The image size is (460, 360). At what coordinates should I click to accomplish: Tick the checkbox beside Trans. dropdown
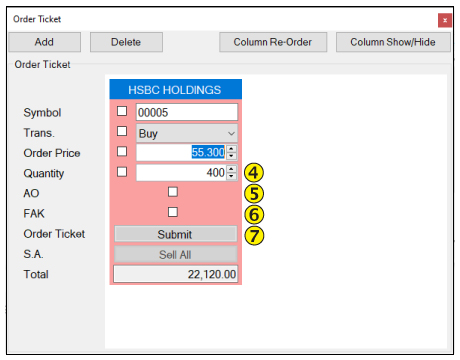pos(122,131)
